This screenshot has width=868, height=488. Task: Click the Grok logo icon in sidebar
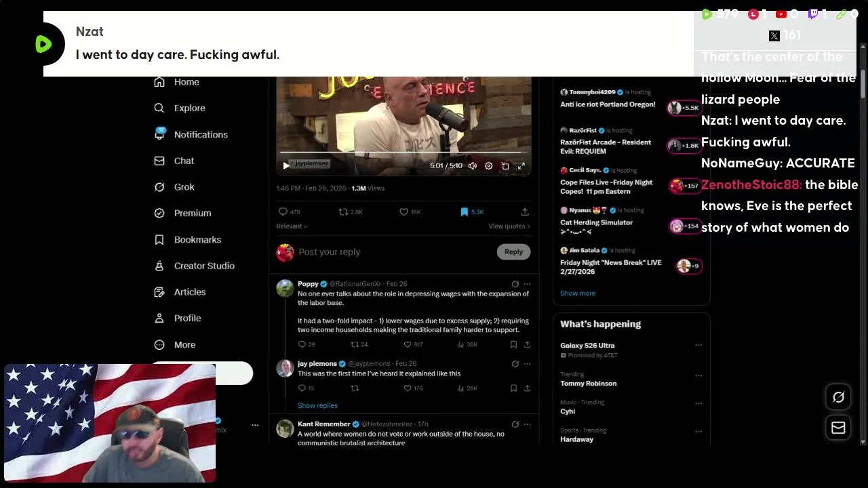[x=159, y=187]
